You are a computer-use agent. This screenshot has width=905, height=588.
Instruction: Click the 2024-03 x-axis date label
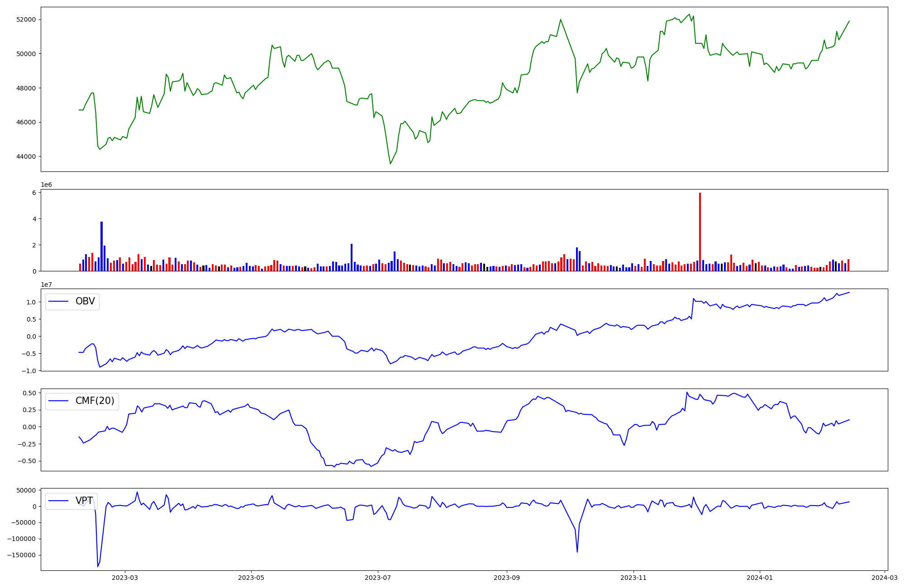click(884, 578)
